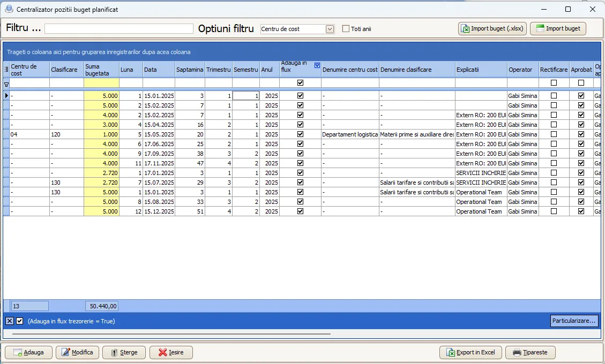
Task: Click the filter text Adauga in flux trezorerie = True
Action: point(71,321)
